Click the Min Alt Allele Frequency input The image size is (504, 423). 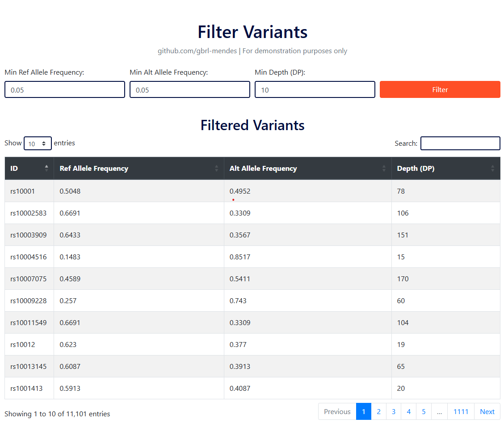(x=190, y=89)
